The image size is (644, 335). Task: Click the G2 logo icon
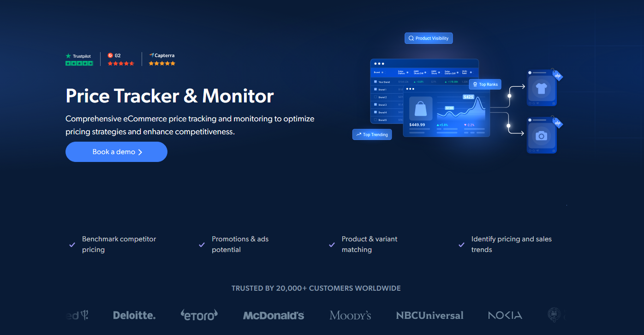point(110,55)
